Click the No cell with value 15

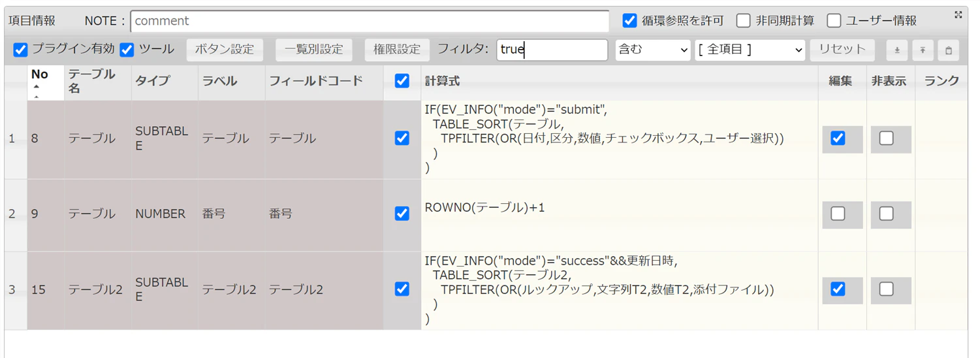tap(46, 291)
